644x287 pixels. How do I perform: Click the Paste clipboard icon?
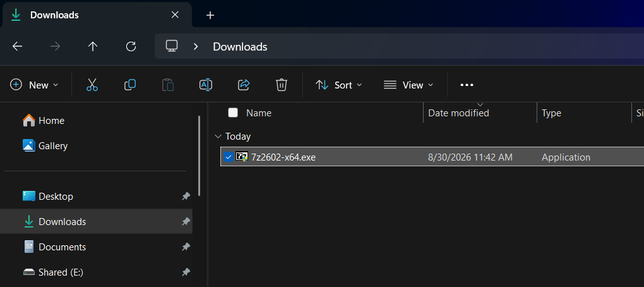[x=167, y=85]
